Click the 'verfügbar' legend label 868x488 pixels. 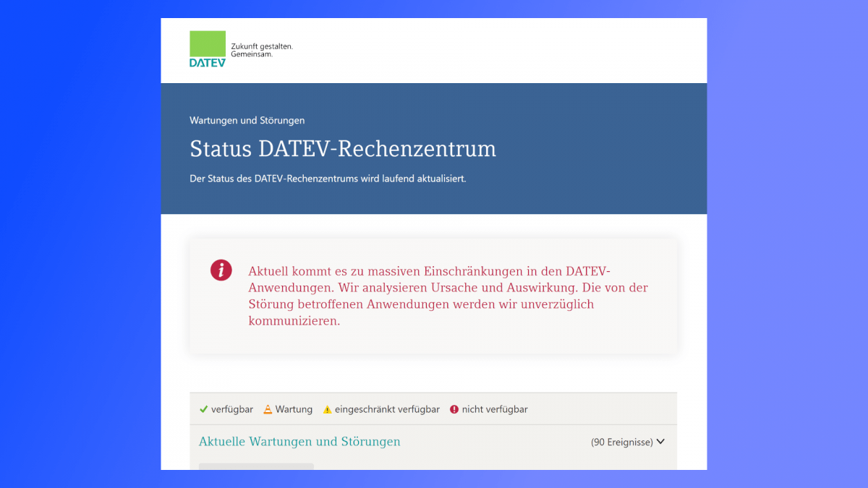coord(232,409)
